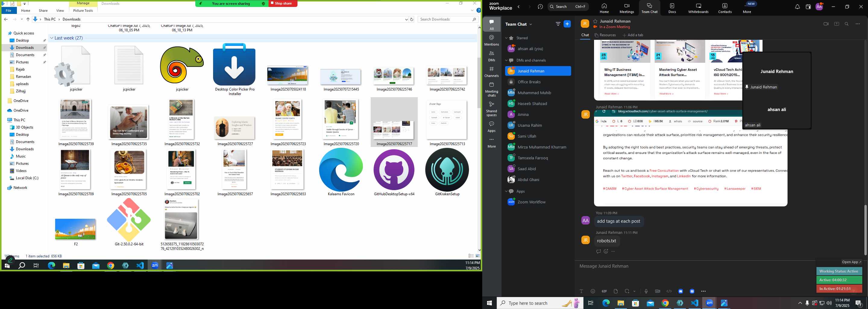Open the screenshot options dropdown arrow

pyautogui.click(x=634, y=291)
